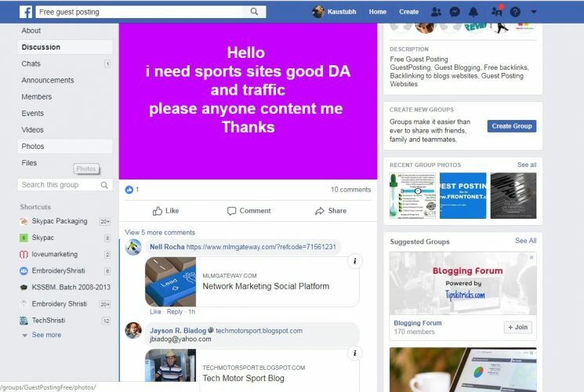This screenshot has height=392, width=584.
Task: Open the Blogging Forum group name link
Action: tap(418, 323)
